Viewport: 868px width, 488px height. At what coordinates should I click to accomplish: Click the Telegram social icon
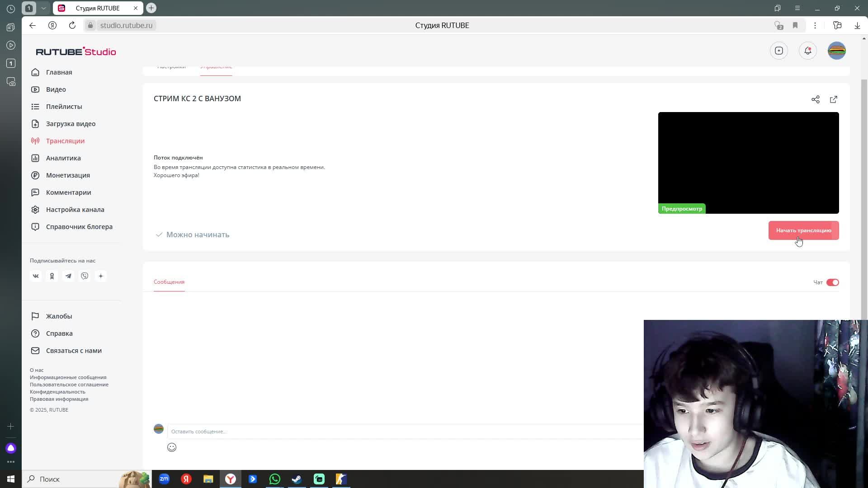click(x=68, y=276)
